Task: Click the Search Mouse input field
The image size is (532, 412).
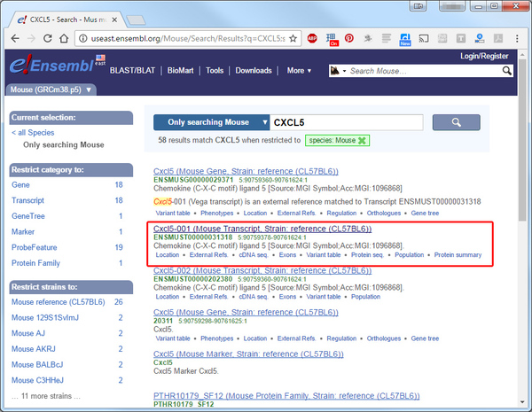Action: (424, 71)
